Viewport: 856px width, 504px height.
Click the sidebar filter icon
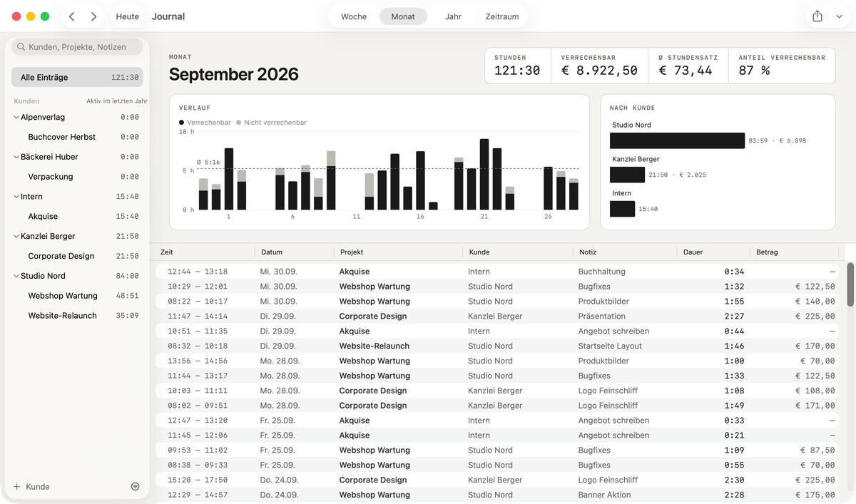pos(135,486)
